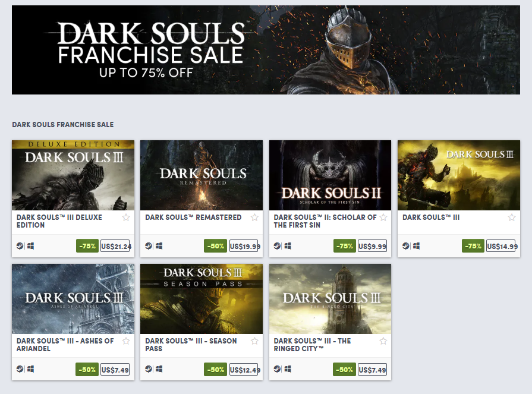Star the Season Pass for wishlist
532x394 pixels.
point(254,341)
